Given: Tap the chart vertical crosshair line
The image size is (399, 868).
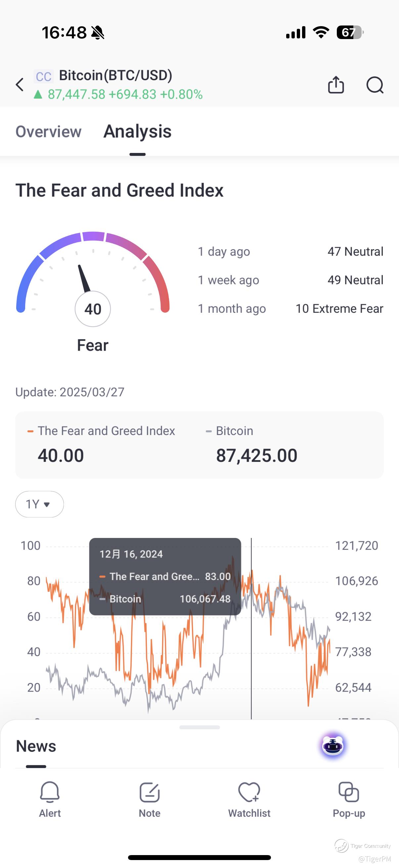Looking at the screenshot, I should pos(251,657).
